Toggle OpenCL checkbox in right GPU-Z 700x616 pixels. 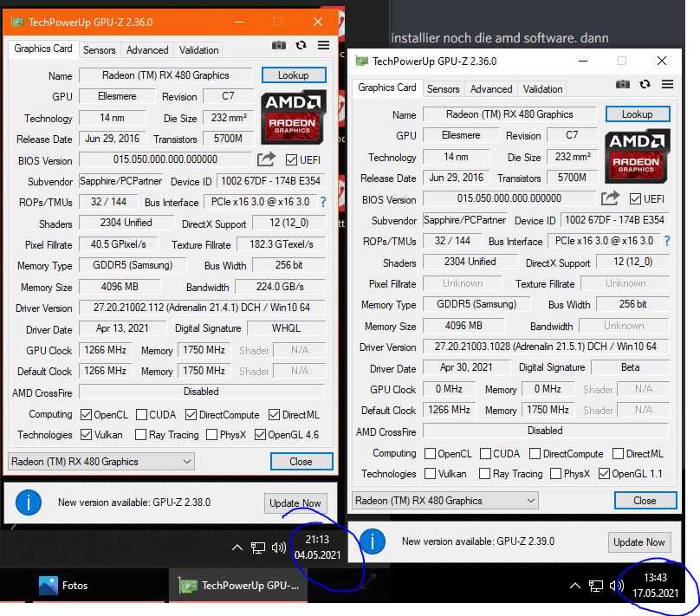(x=430, y=453)
